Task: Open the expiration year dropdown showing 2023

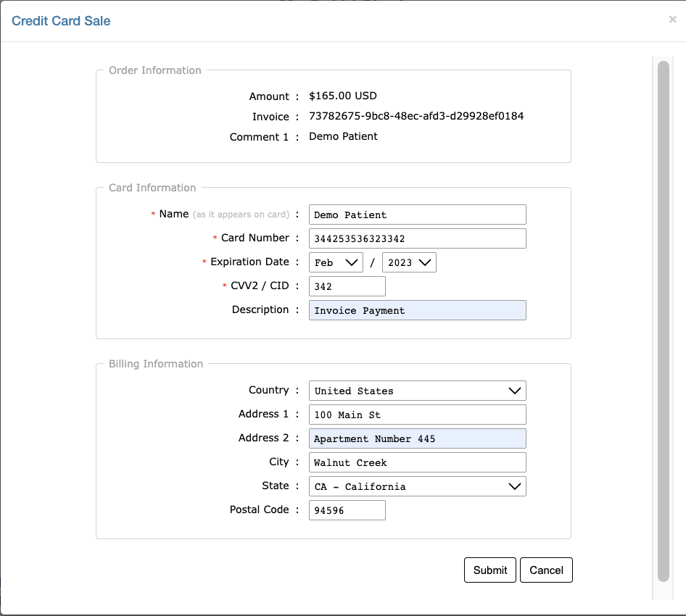Action: coord(409,262)
